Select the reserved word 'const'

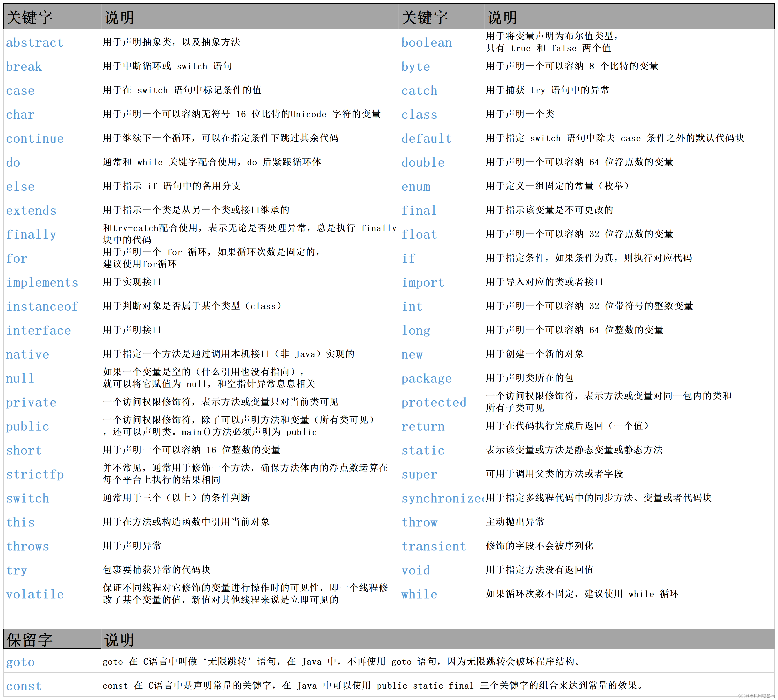pyautogui.click(x=24, y=686)
